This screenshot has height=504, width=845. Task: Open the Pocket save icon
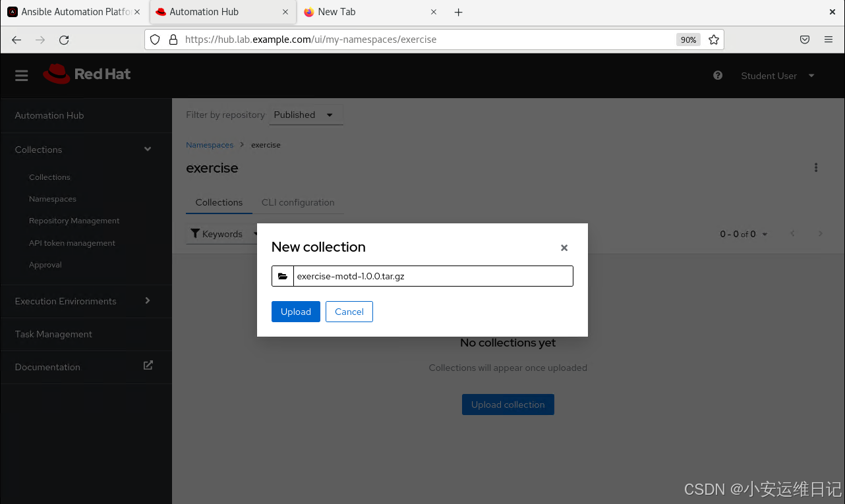[x=805, y=40]
